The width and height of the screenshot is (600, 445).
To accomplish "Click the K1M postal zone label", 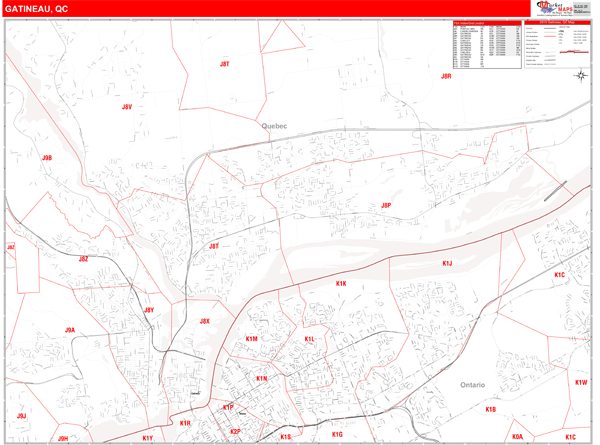I will 252,339.
